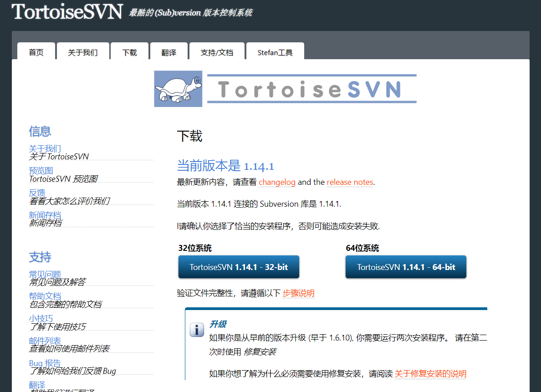The image size is (541, 392).
Task: Click the 包含完整的帮助文档 description text
Action: point(66,304)
